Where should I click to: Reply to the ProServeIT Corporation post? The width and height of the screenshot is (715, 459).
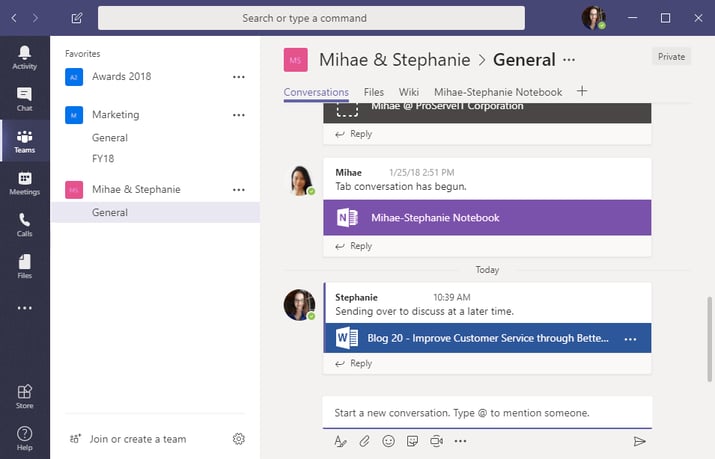[x=354, y=134]
